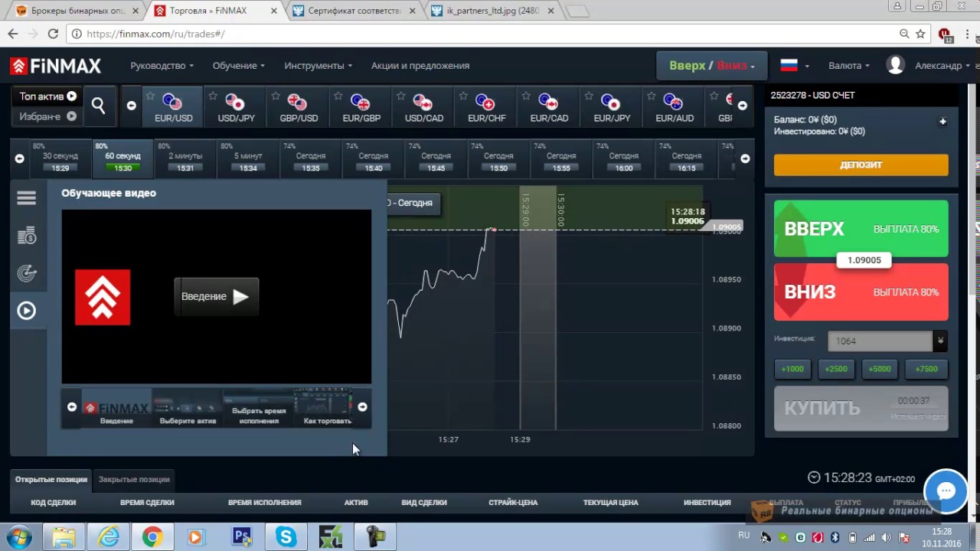Screen dimensions: 980x551
Task: Select the USD/JPY asset
Action: (236, 107)
